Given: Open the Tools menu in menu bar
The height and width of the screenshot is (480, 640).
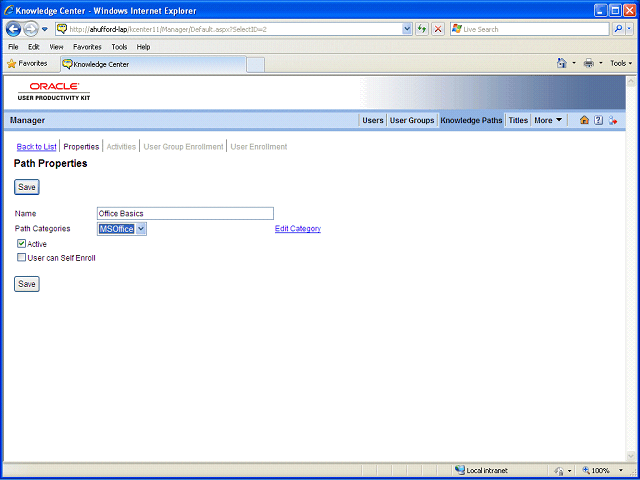Looking at the screenshot, I should pos(119,47).
